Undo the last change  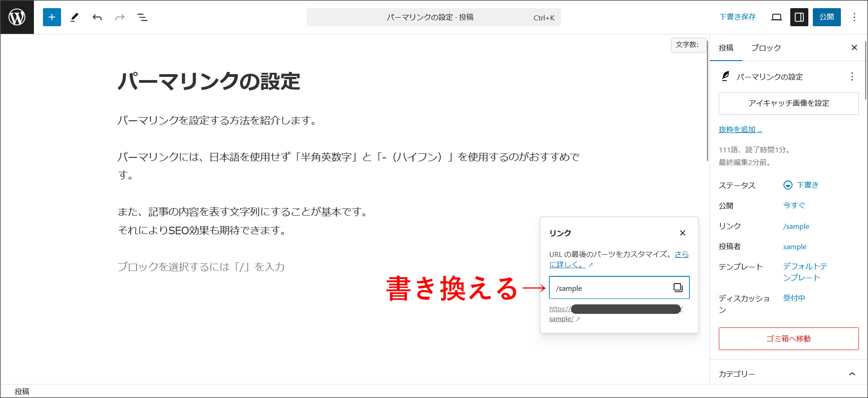[97, 17]
